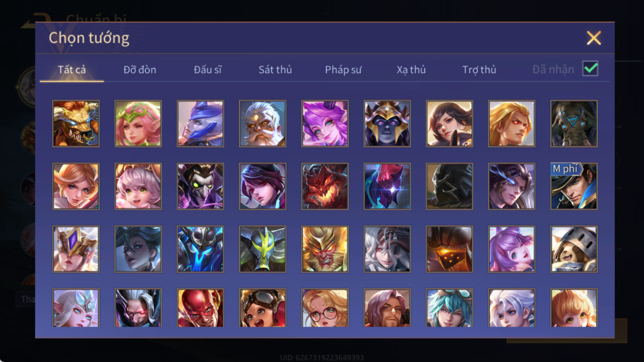Pick the helmeted hamster hero thumbnail
The width and height of the screenshot is (644, 362).
point(574,249)
